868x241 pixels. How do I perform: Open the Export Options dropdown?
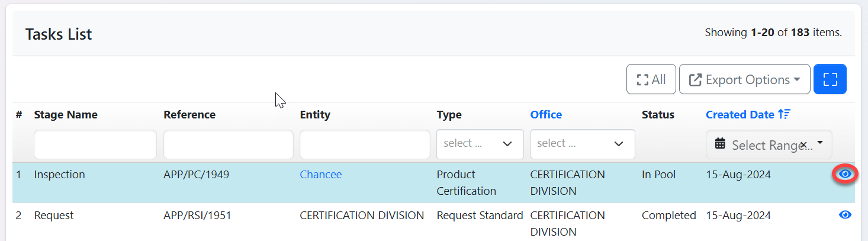744,79
